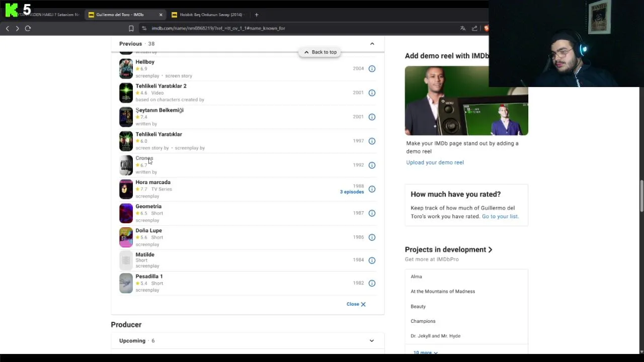Open the Doña Lupe poster thumbnail
Image resolution: width=644 pixels, height=362 pixels.
pyautogui.click(x=126, y=237)
